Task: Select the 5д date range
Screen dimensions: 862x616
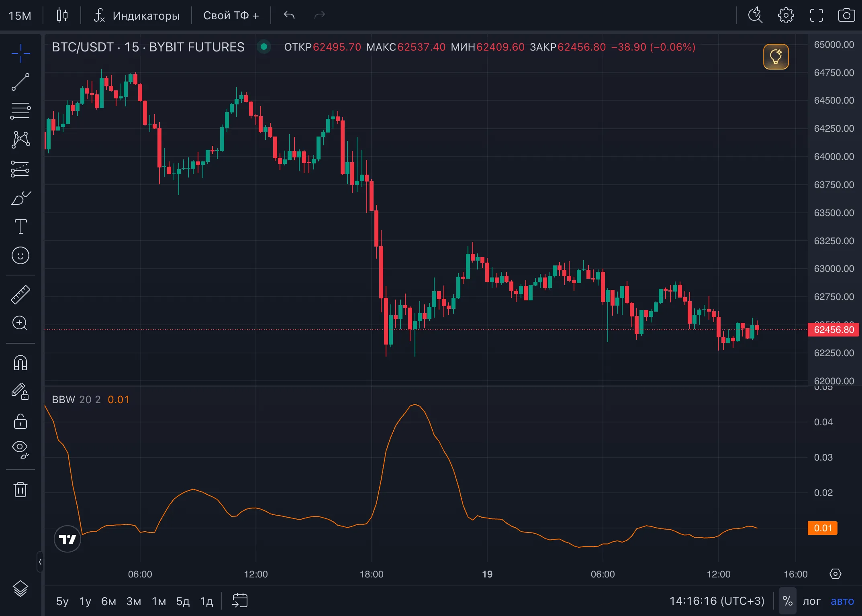Action: coord(183,601)
